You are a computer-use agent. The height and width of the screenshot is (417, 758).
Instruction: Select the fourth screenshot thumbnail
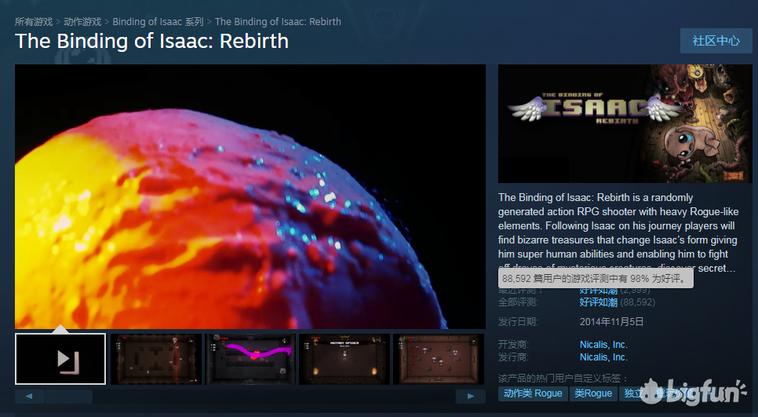point(345,359)
